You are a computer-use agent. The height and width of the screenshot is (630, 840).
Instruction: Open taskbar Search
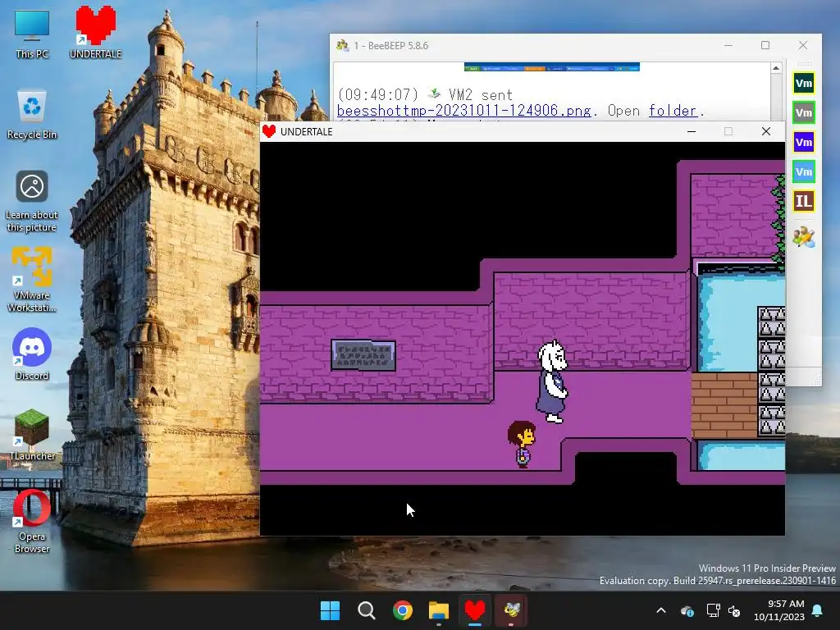(x=367, y=610)
